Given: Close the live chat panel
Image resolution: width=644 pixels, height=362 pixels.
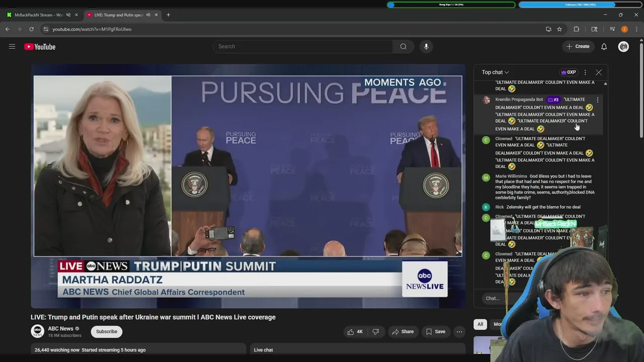Looking at the screenshot, I should pyautogui.click(x=599, y=72).
